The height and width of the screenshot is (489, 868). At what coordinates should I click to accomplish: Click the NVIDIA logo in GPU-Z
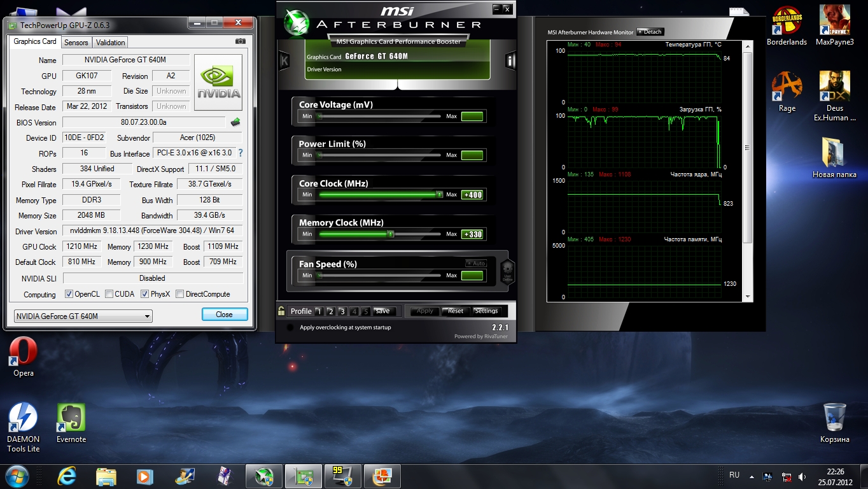pos(218,83)
